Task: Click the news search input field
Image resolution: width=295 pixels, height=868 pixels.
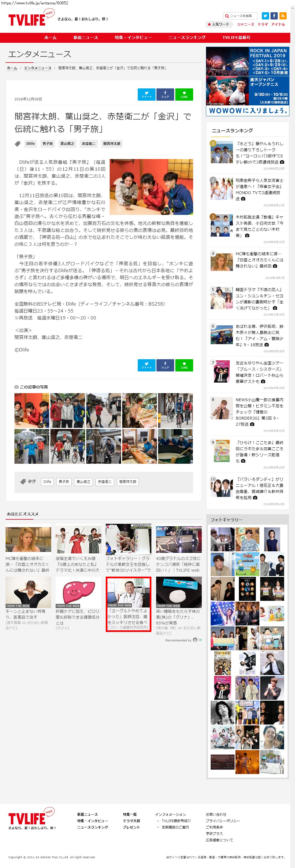Action: point(242,16)
